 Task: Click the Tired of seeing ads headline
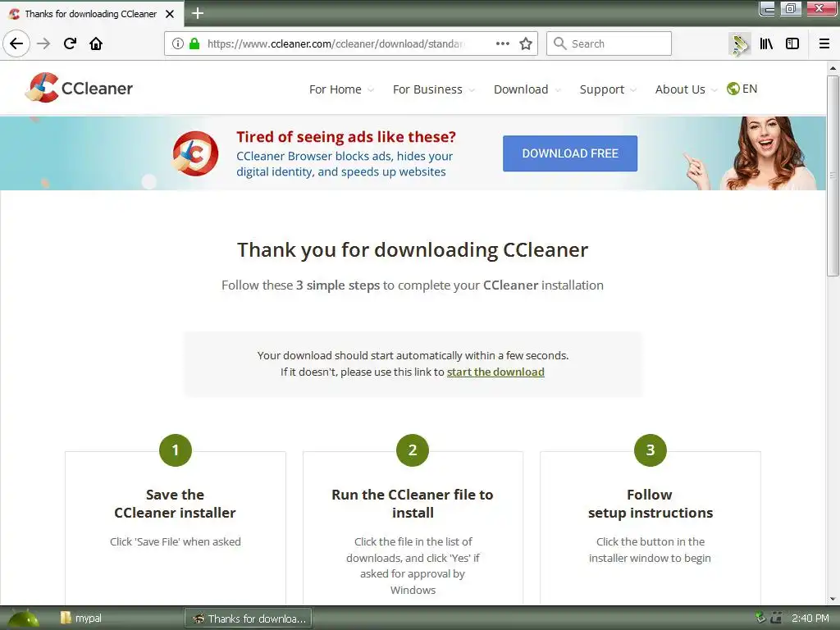346,137
